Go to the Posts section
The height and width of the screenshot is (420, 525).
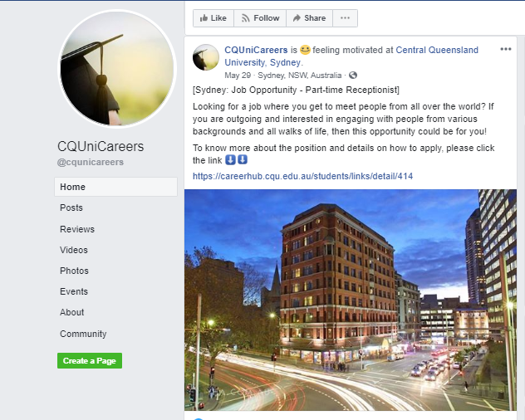[x=71, y=208]
